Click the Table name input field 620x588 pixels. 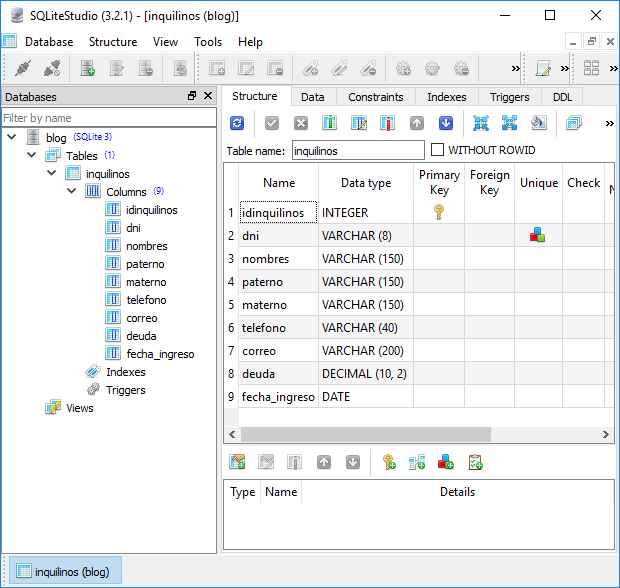coord(358,151)
